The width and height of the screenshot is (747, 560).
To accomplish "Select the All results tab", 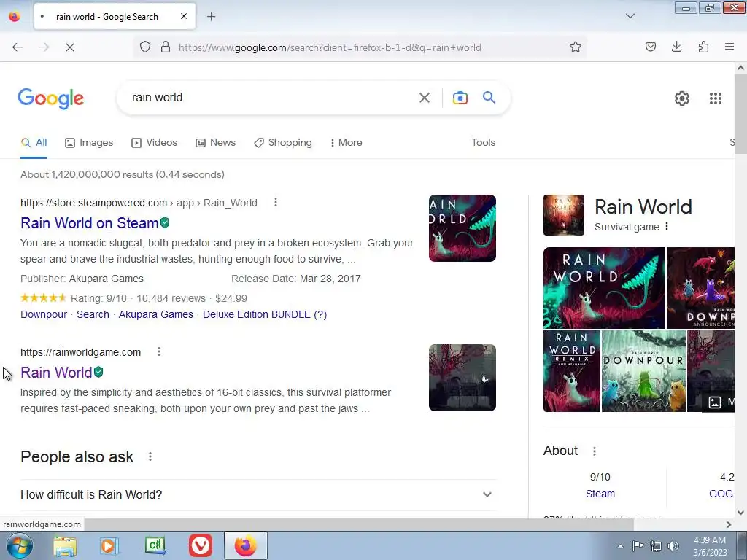I will [34, 143].
